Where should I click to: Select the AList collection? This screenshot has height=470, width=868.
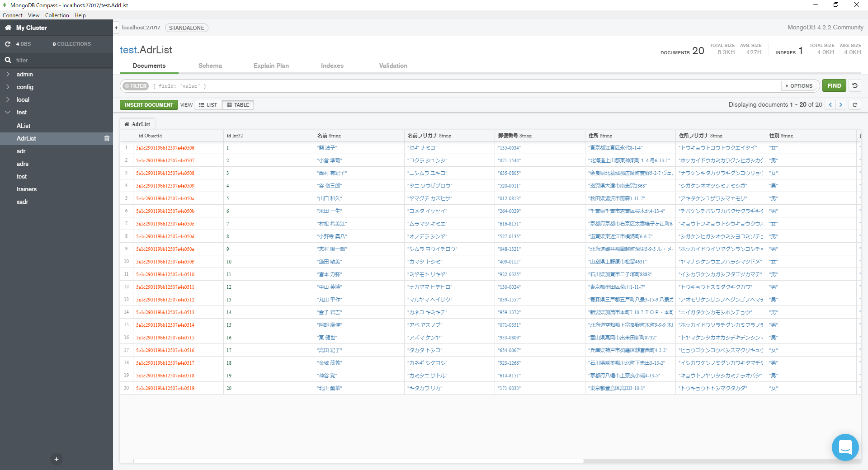click(24, 126)
